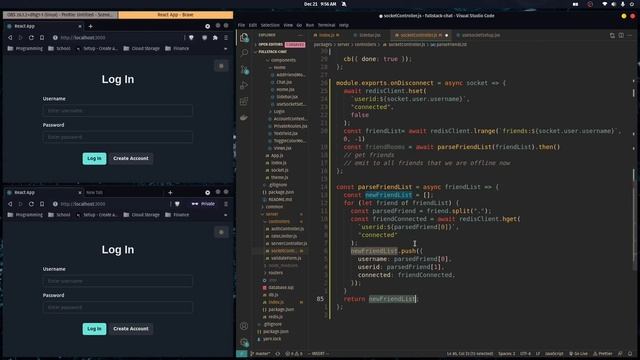The width and height of the screenshot is (640, 360).
Task: Expand the Login folder in explorer
Action: coord(278,111)
